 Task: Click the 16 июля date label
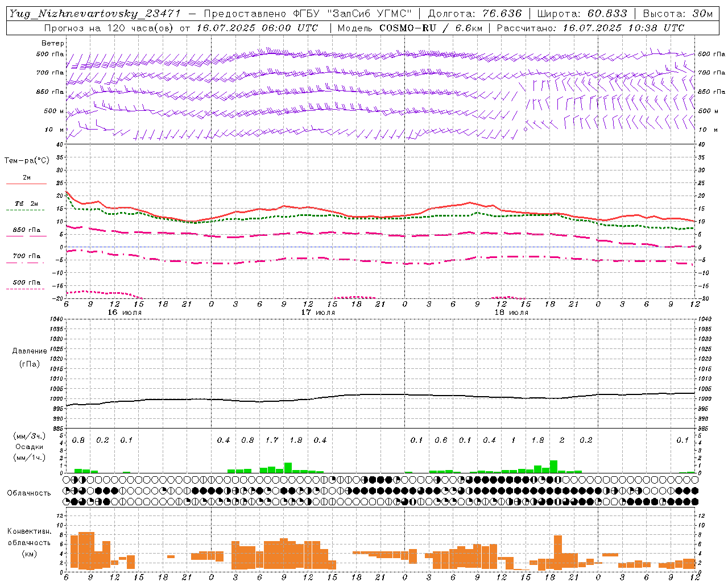coord(125,313)
